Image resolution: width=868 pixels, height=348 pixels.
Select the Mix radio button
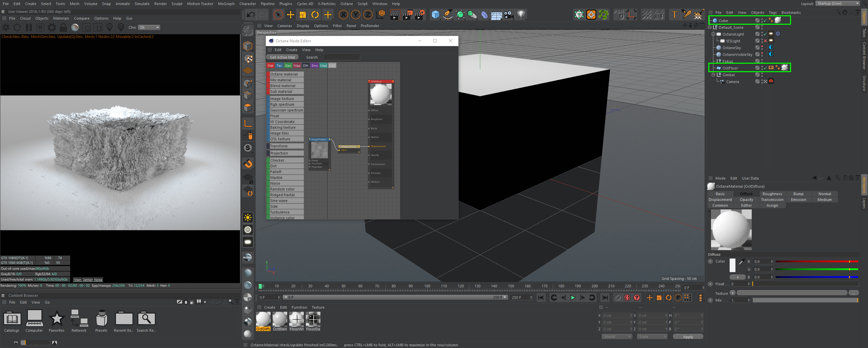(x=710, y=300)
